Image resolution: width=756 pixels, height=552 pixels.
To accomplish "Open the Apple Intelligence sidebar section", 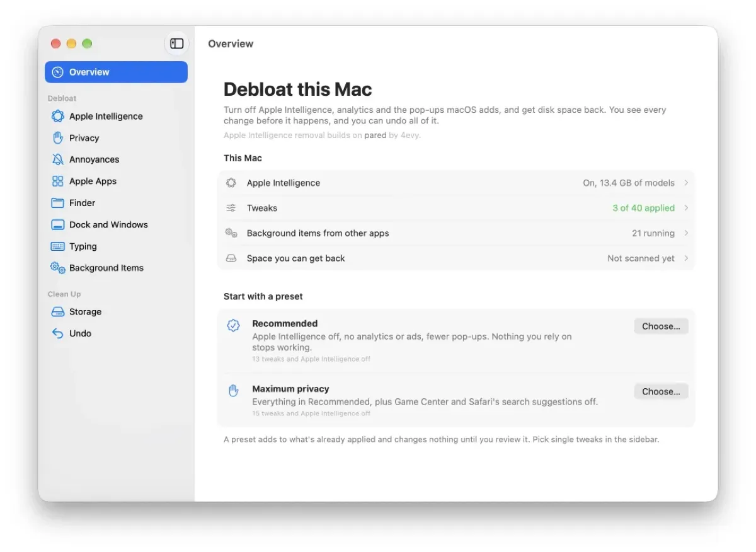I will pos(116,116).
